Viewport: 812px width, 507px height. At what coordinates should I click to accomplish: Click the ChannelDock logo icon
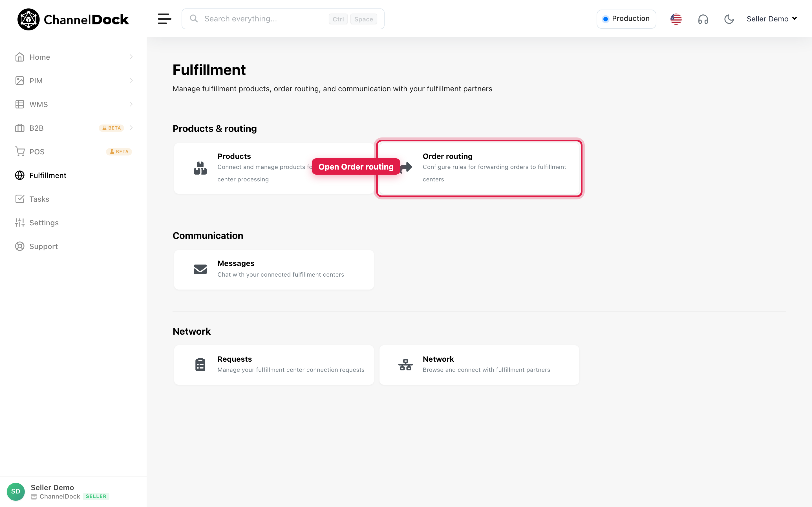click(28, 19)
